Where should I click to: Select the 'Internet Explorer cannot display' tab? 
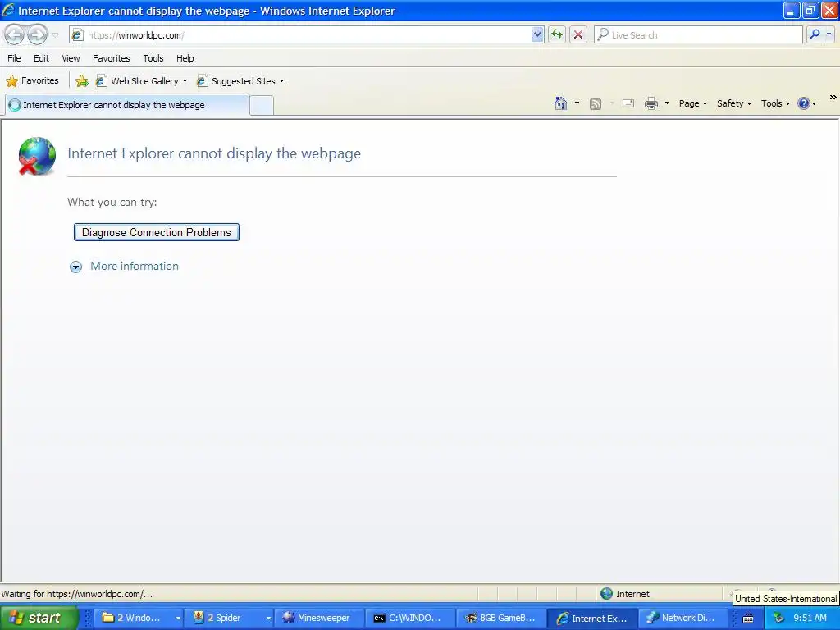[x=127, y=105]
